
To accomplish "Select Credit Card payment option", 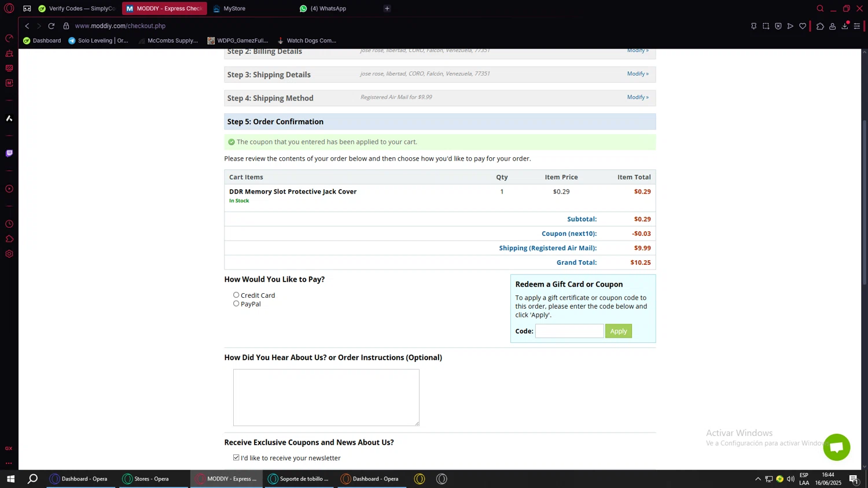I will [x=236, y=295].
